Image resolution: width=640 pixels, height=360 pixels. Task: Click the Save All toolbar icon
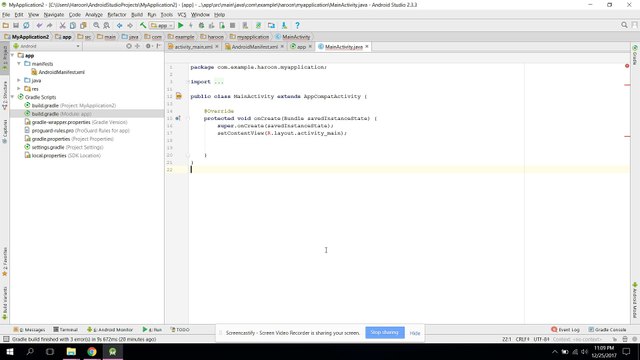(x=16, y=25)
